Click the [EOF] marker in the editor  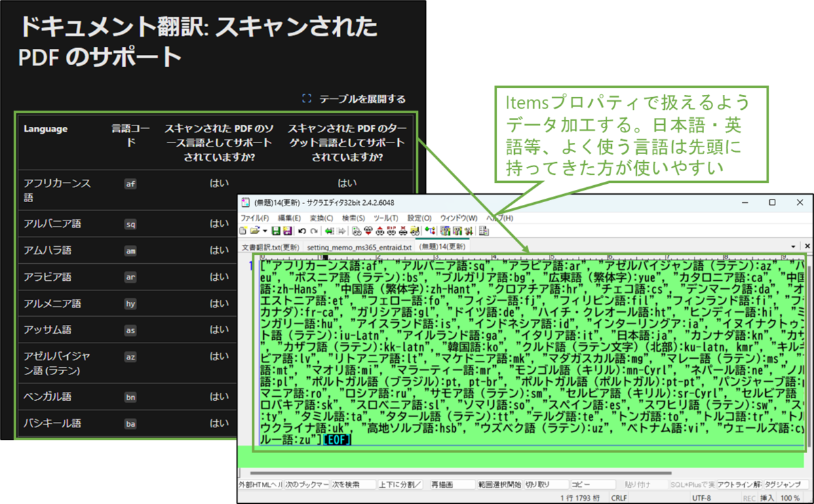[336, 440]
